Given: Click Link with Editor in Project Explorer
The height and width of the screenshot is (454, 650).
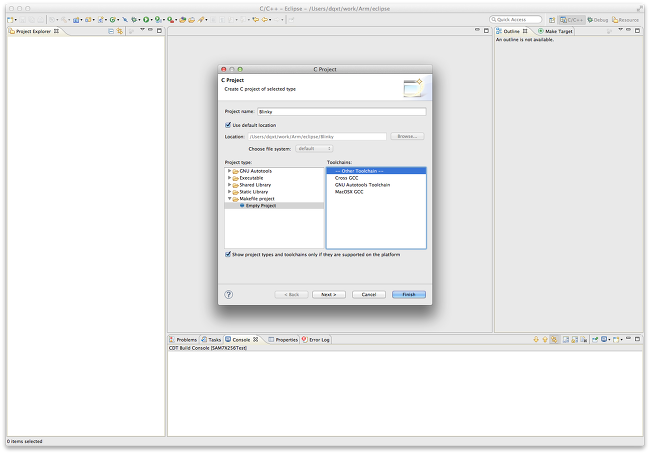Looking at the screenshot, I should coord(119,31).
